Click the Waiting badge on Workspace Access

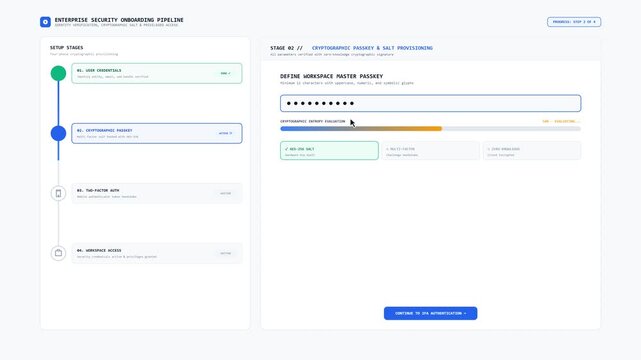[226, 253]
